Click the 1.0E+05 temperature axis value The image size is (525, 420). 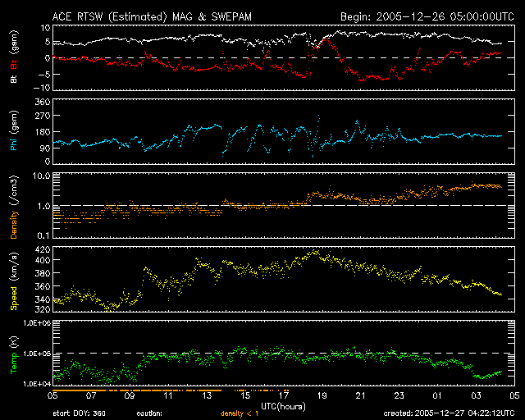pyautogui.click(x=36, y=354)
